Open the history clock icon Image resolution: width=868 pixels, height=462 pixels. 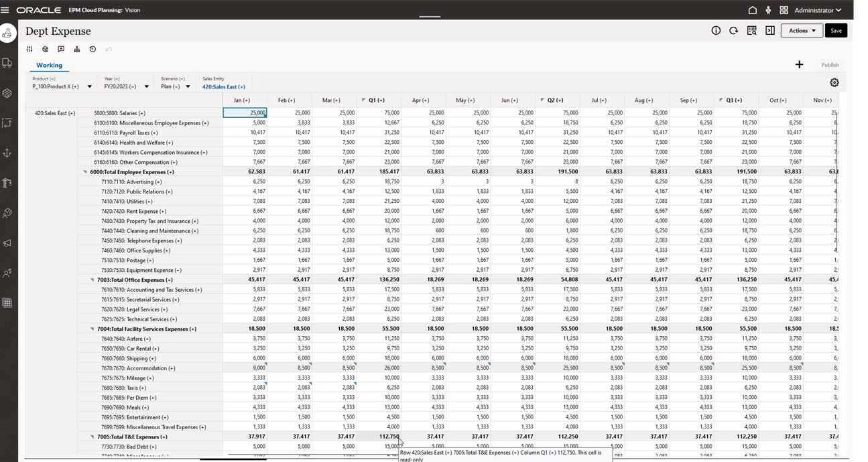coord(92,49)
